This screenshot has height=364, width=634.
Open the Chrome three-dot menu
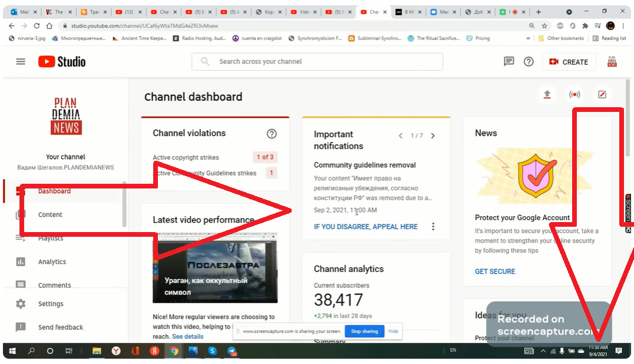(x=623, y=26)
